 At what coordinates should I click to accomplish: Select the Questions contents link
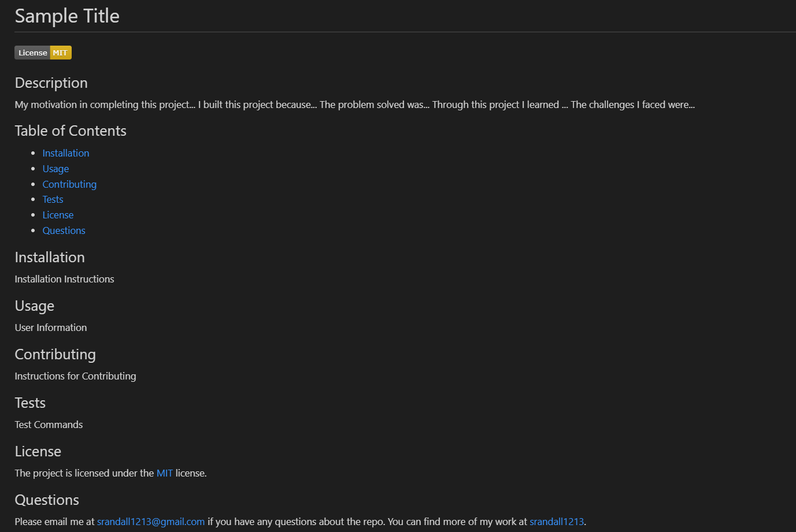coord(64,230)
